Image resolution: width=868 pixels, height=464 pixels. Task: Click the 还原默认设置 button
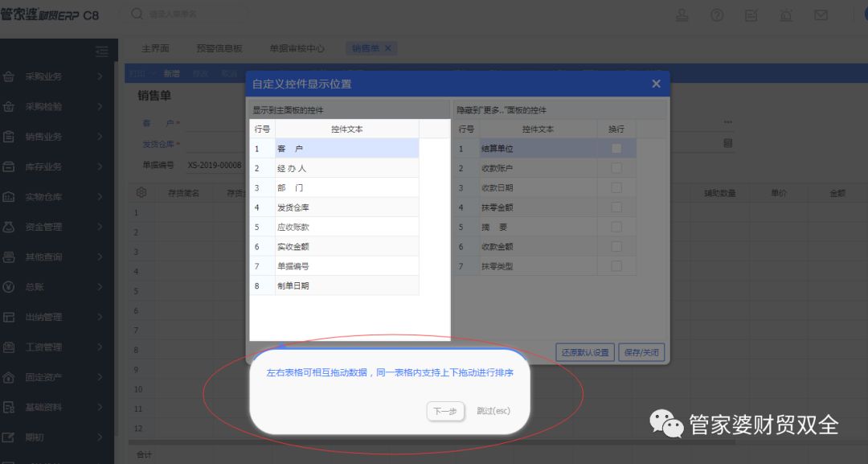(586, 352)
